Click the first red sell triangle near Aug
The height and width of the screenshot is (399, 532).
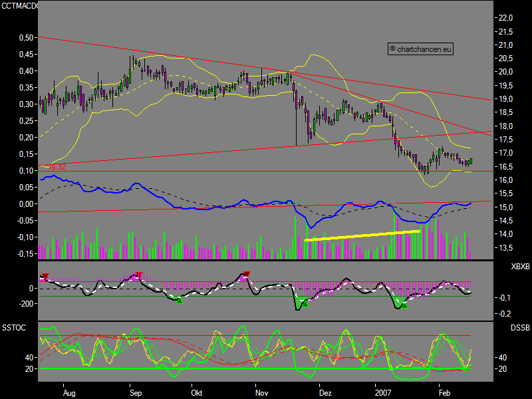point(45,276)
